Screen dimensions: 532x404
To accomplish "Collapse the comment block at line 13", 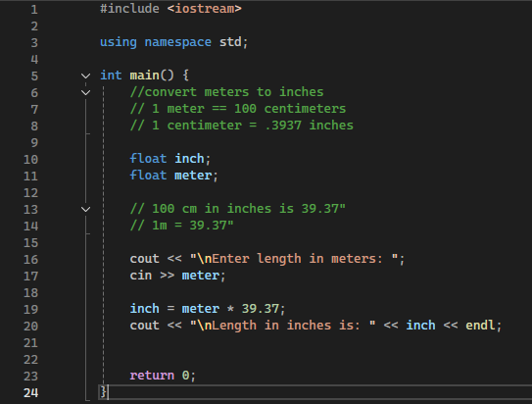I will pos(86,209).
